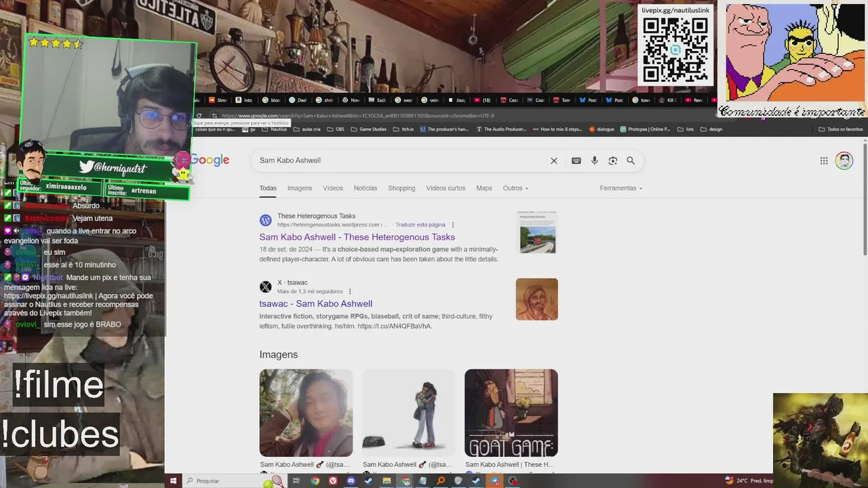
Task: Switch to the '(18)' YouTube browser tab
Action: point(482,100)
